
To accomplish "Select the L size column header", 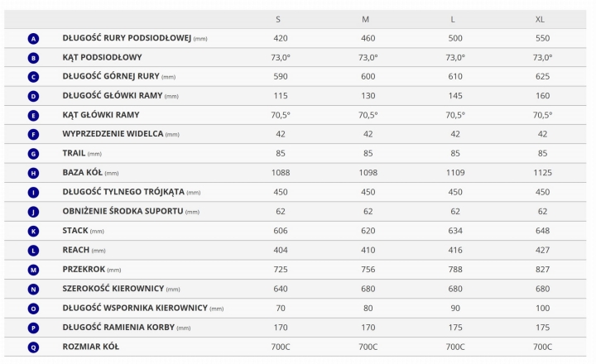I will [454, 19].
